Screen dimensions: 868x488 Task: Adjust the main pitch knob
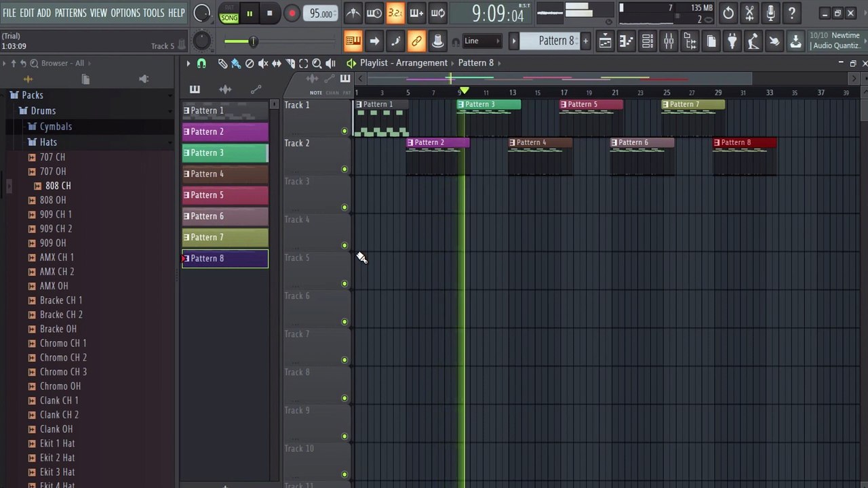[x=202, y=41]
